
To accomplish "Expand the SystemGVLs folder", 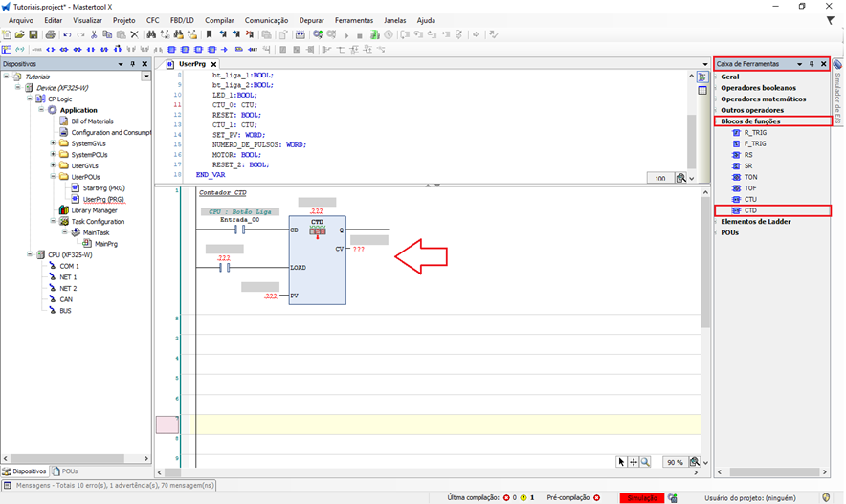I will 53,143.
